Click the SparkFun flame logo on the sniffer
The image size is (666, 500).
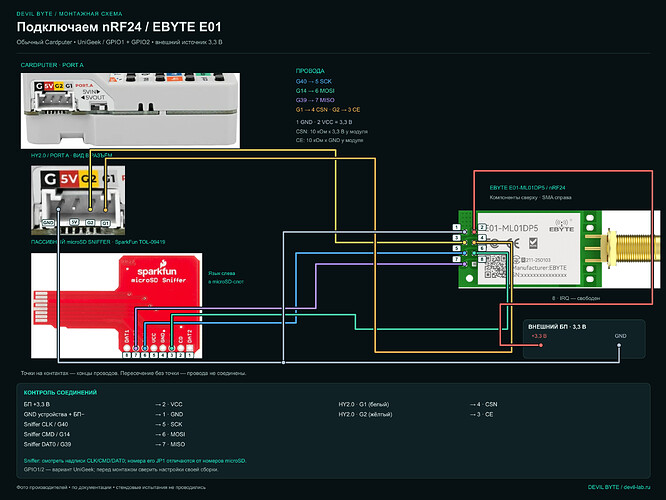(163, 264)
